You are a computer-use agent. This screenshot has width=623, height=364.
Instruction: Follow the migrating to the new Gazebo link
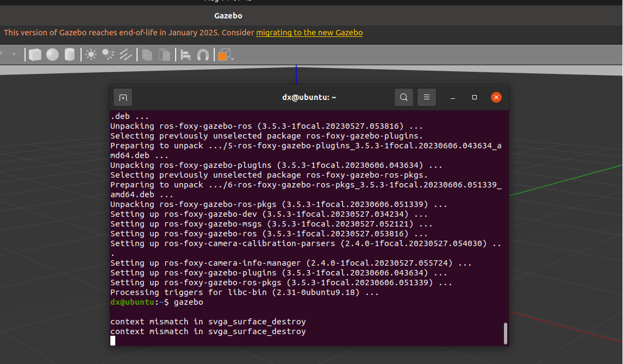(309, 33)
